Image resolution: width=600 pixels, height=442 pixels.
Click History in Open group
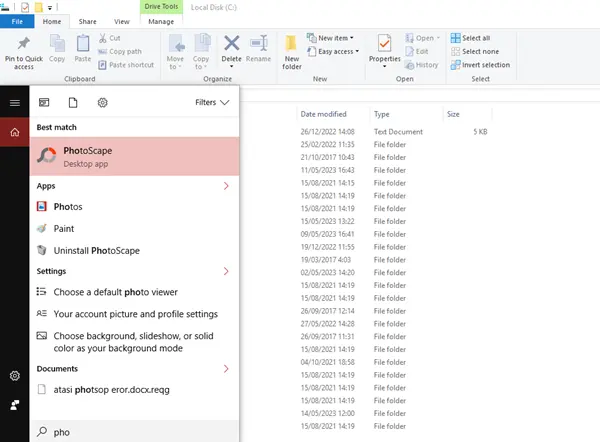tap(421, 65)
